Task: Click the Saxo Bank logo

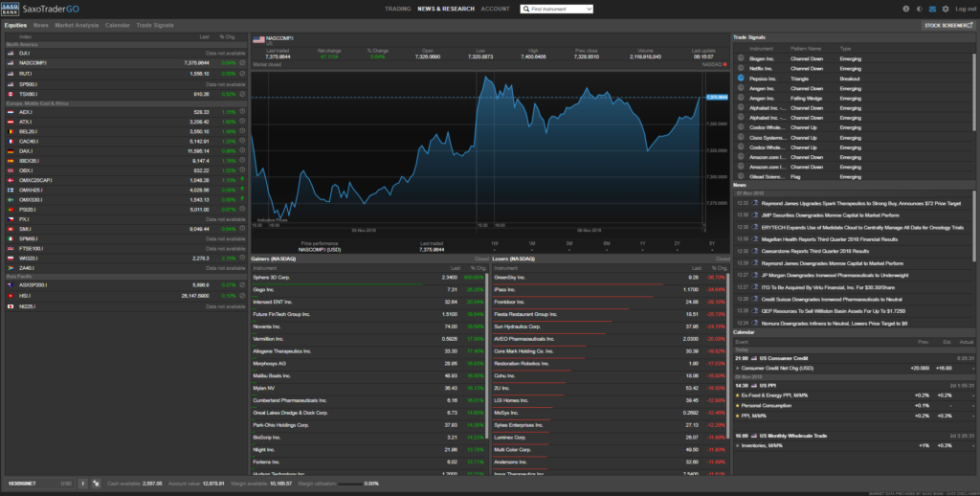Action: coord(12,8)
